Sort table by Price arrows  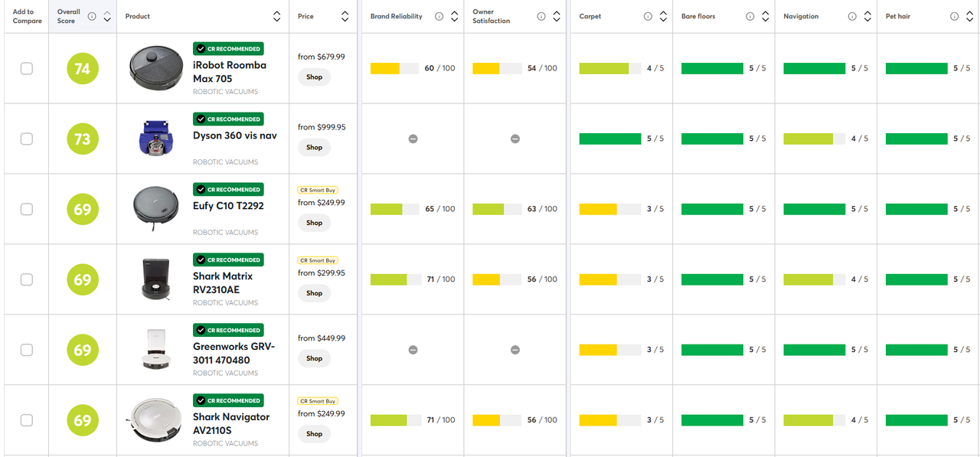point(345,16)
